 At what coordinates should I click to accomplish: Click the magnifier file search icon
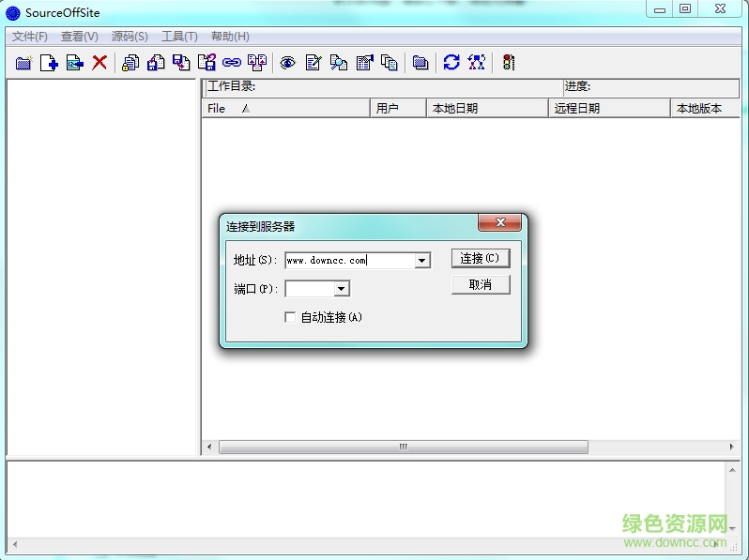point(339,63)
